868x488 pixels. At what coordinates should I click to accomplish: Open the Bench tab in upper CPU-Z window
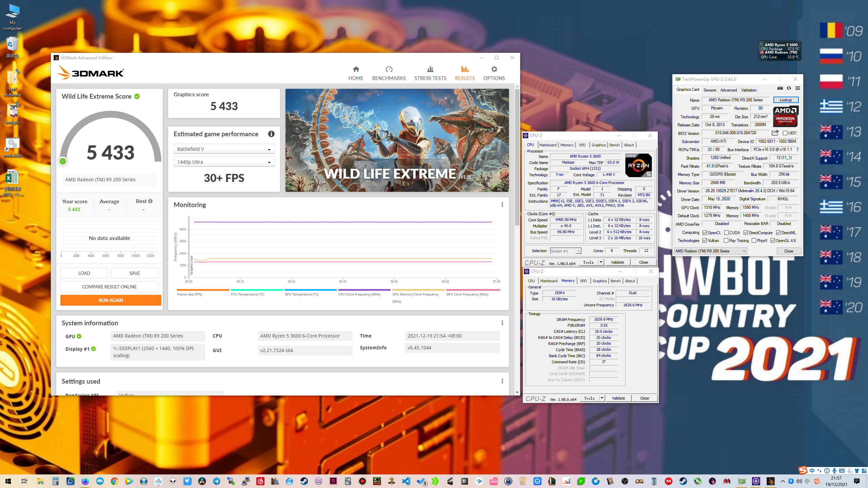pos(614,145)
